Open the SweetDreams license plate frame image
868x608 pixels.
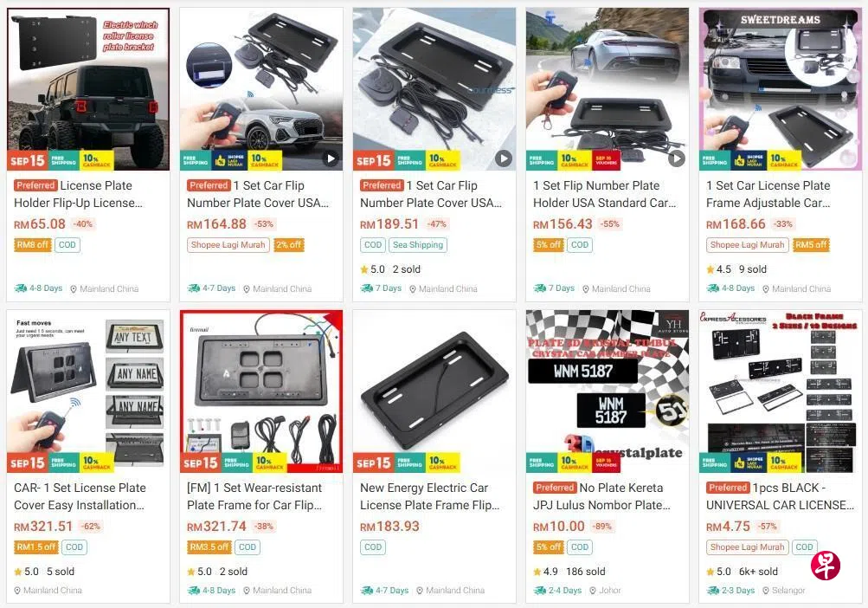(781, 88)
